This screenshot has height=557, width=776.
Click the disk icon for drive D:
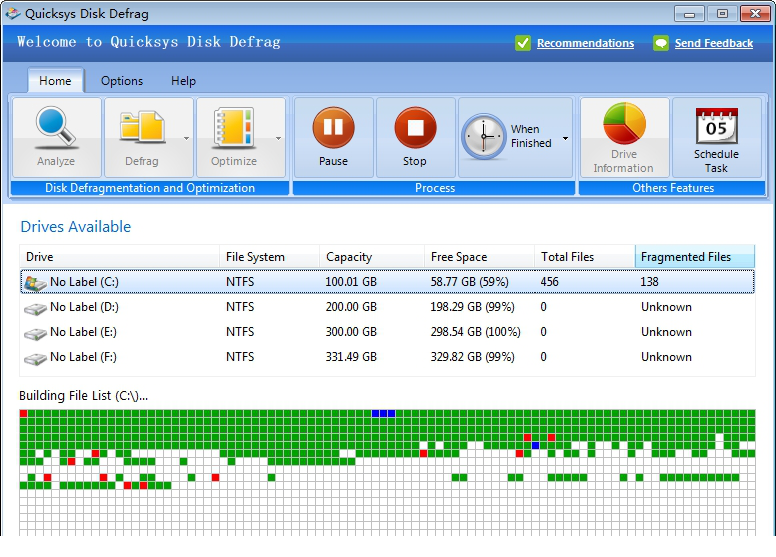click(x=35, y=309)
